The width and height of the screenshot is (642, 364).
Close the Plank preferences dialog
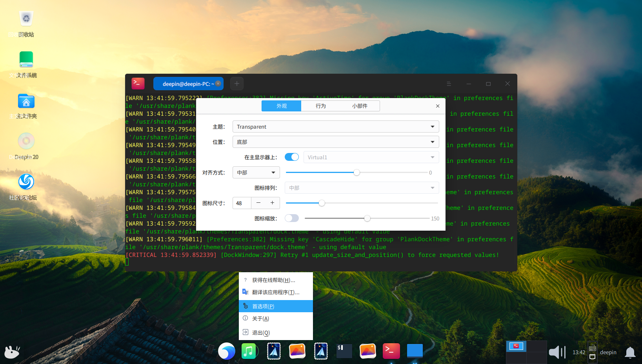(438, 106)
